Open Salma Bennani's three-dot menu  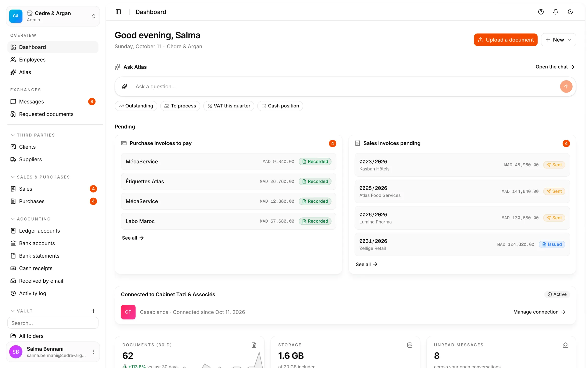click(x=94, y=352)
